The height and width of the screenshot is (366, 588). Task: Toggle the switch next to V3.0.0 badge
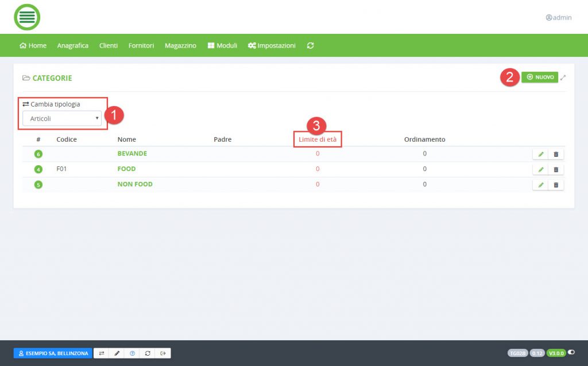571,353
